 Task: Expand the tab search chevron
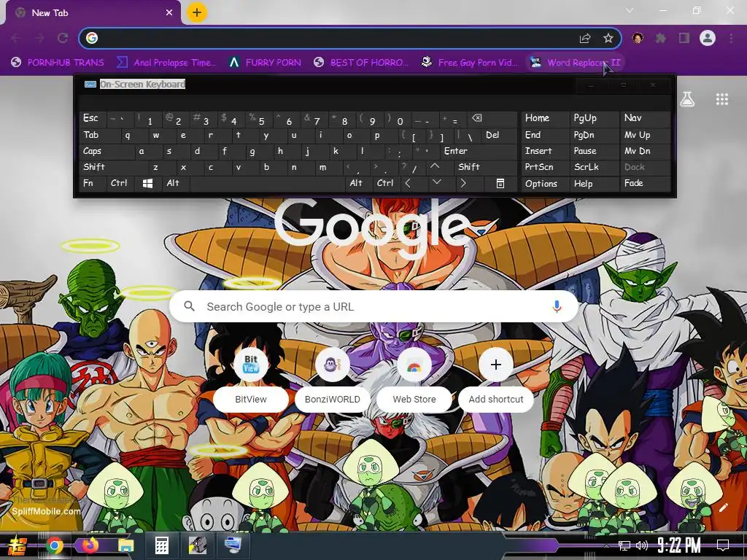click(x=630, y=10)
